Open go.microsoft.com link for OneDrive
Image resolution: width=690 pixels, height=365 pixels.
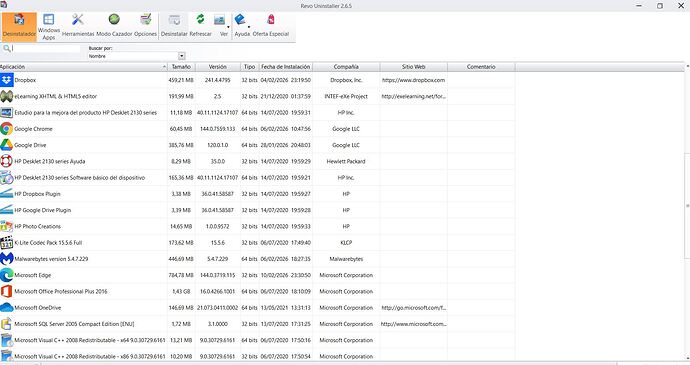tap(414, 308)
